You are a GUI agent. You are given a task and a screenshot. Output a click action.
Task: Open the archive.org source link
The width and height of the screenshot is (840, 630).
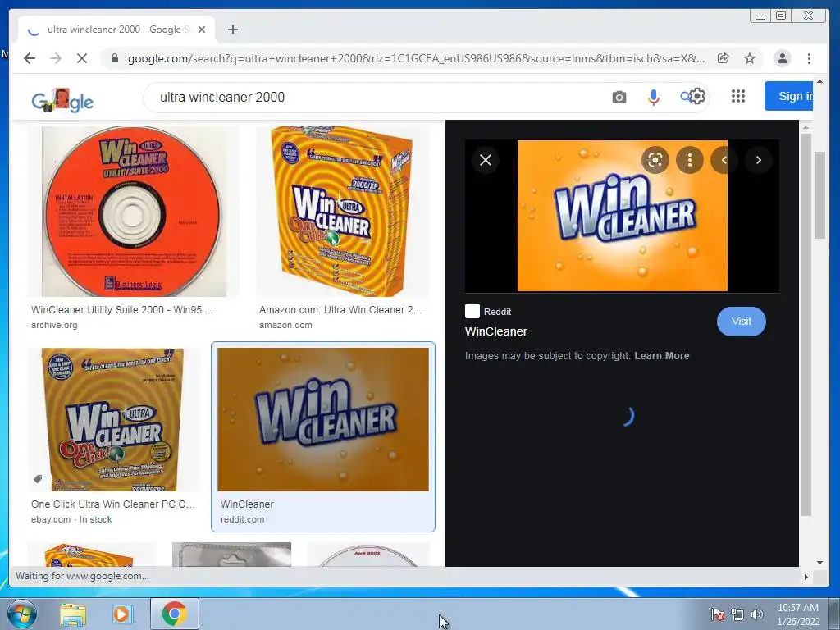click(x=54, y=325)
